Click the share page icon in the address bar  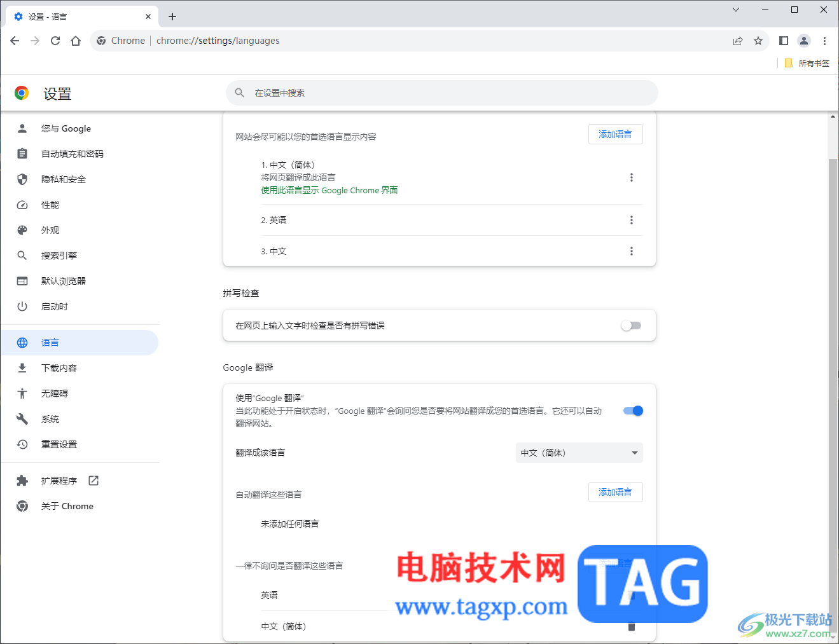click(x=738, y=41)
